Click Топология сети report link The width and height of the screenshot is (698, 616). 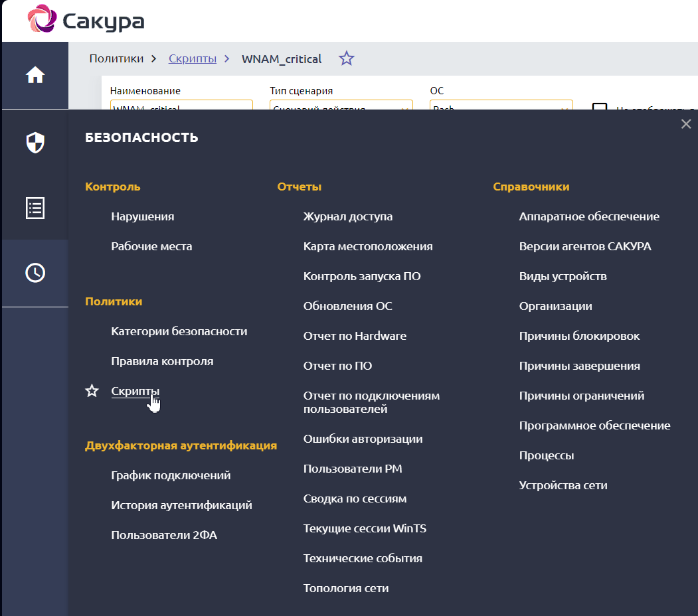click(x=346, y=588)
